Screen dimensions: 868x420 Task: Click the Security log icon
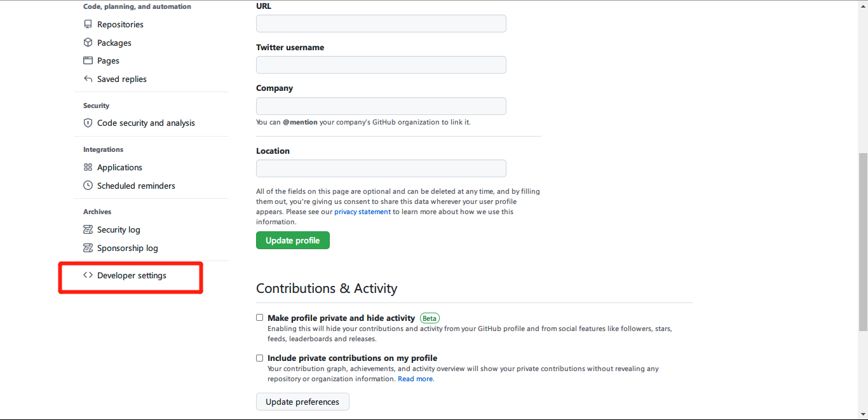click(x=88, y=229)
